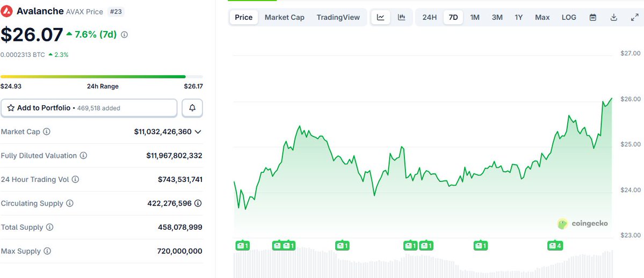Click the $11,032,426,360 market cap value
644x278 pixels.
(x=163, y=132)
